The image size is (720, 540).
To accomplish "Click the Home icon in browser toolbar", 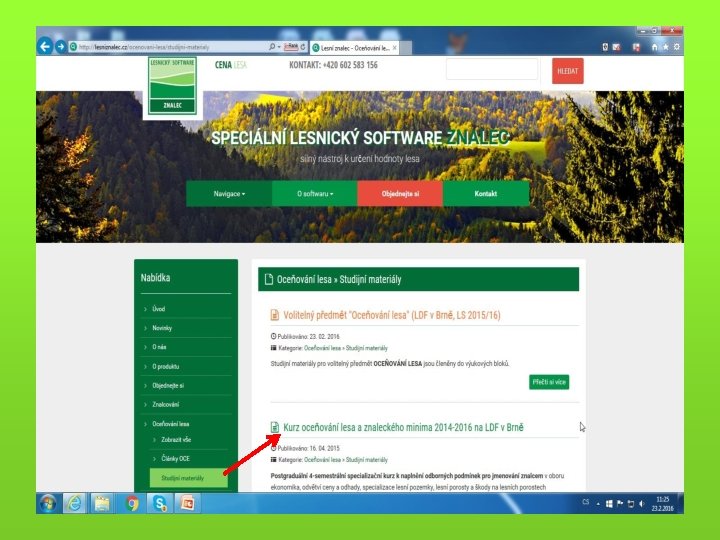I will coord(654,47).
